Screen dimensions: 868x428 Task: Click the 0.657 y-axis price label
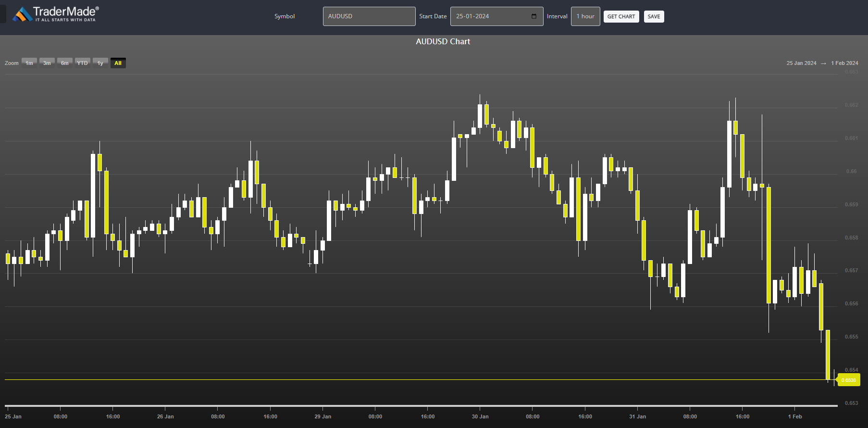851,270
